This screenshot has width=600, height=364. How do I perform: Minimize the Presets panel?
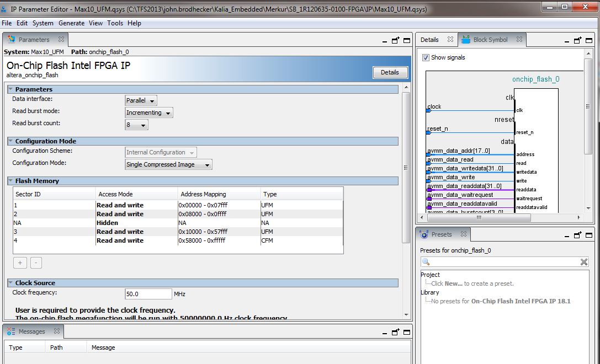click(x=567, y=236)
